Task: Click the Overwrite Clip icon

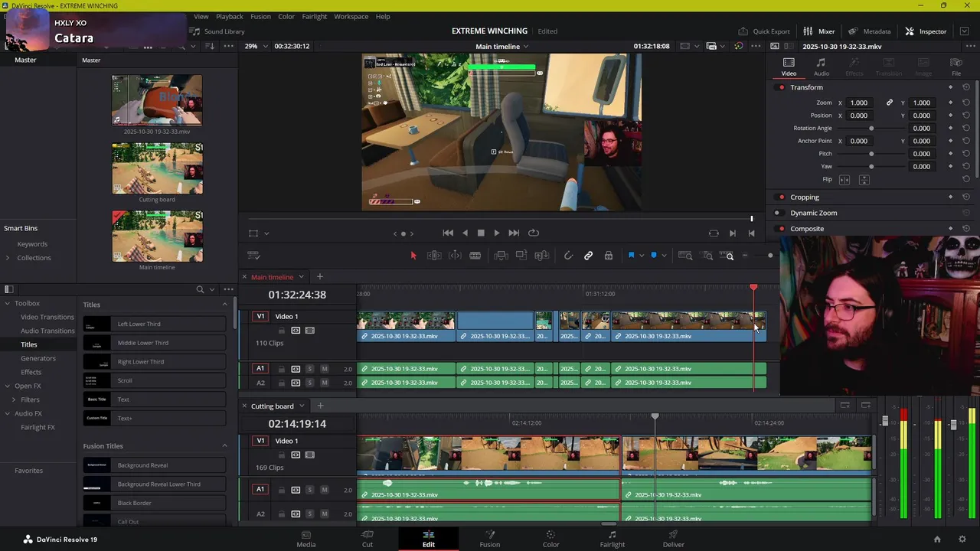Action: (x=521, y=256)
